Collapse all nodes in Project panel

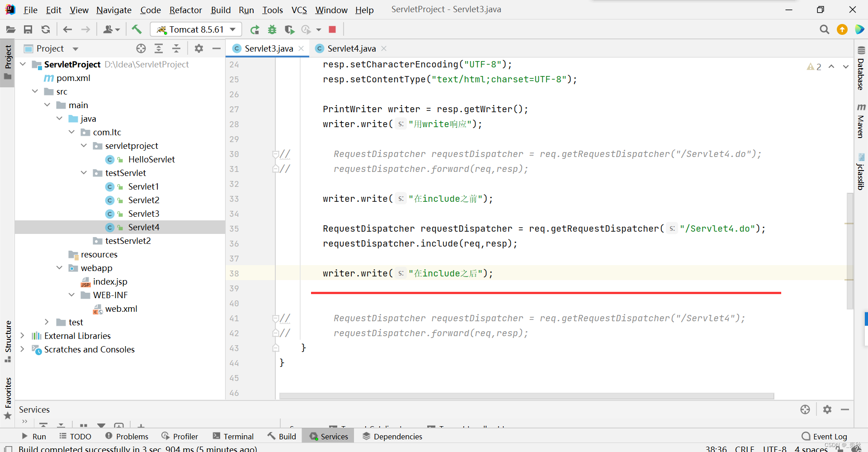coord(176,48)
